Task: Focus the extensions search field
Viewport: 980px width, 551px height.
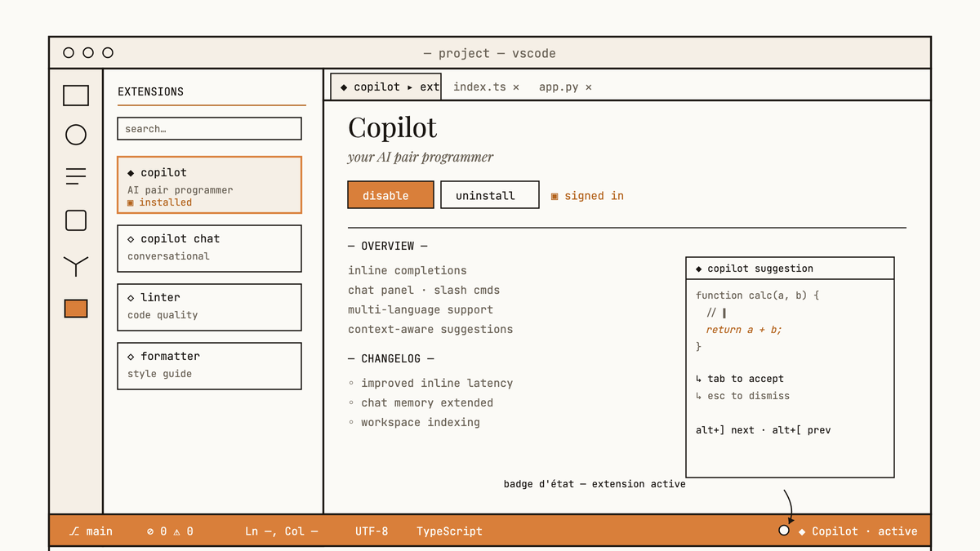Action: pos(209,129)
